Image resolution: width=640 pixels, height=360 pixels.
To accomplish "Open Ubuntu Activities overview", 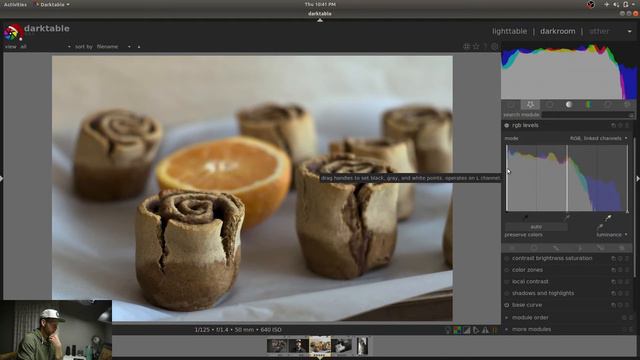I will click(x=15, y=4).
